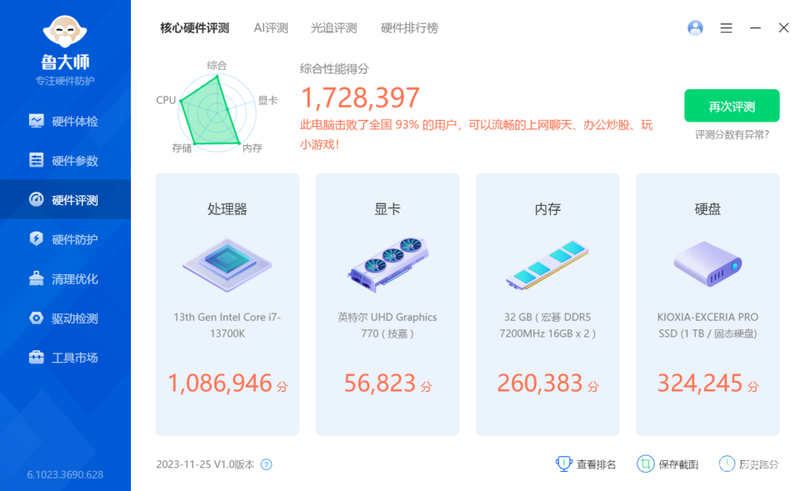Click the KIOXIA-EXCERIA PRO SSD text

(708, 325)
